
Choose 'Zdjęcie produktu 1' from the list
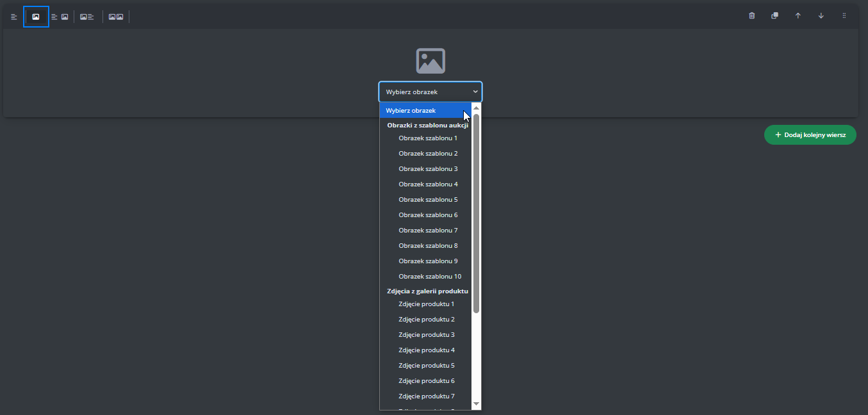[x=426, y=304]
